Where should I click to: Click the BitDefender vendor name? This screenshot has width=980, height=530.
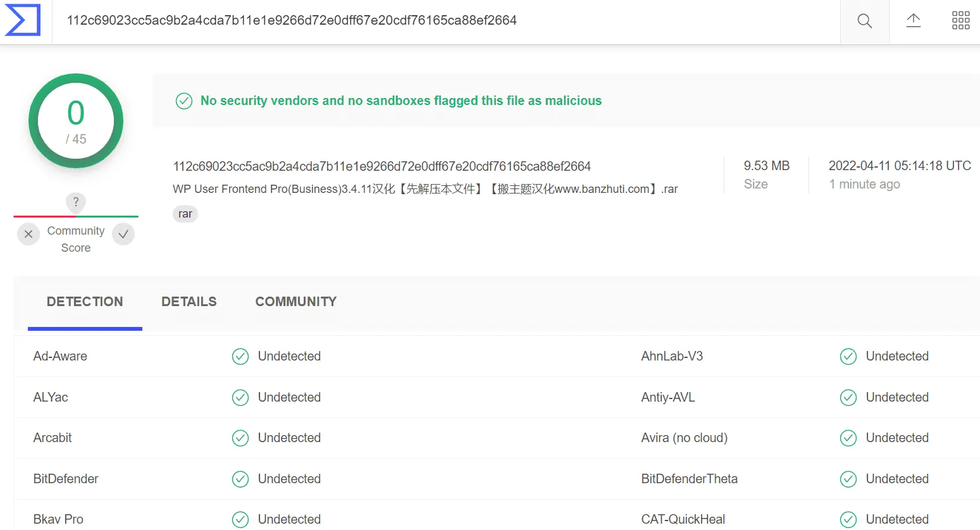coord(66,479)
